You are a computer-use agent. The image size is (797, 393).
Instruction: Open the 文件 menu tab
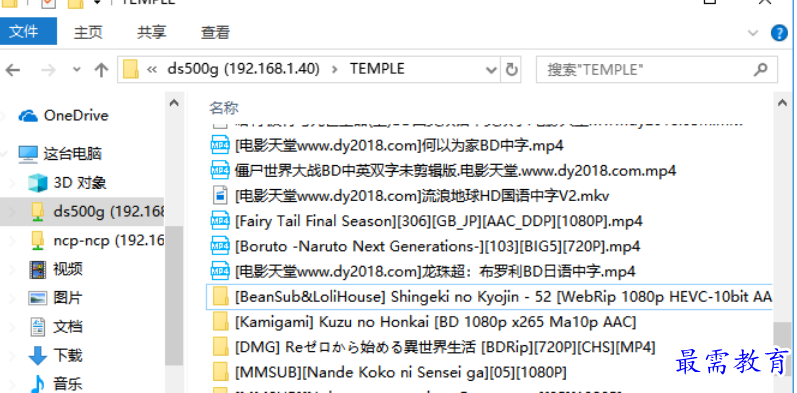[x=28, y=32]
